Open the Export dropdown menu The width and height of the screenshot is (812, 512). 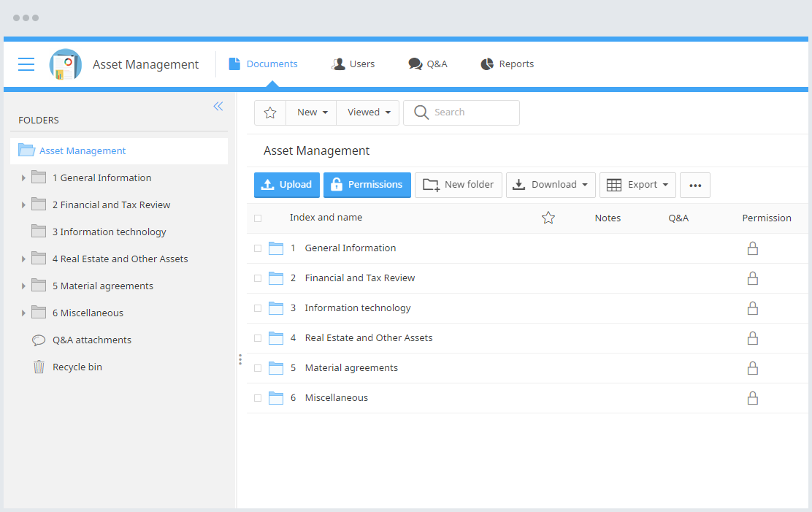[637, 185]
